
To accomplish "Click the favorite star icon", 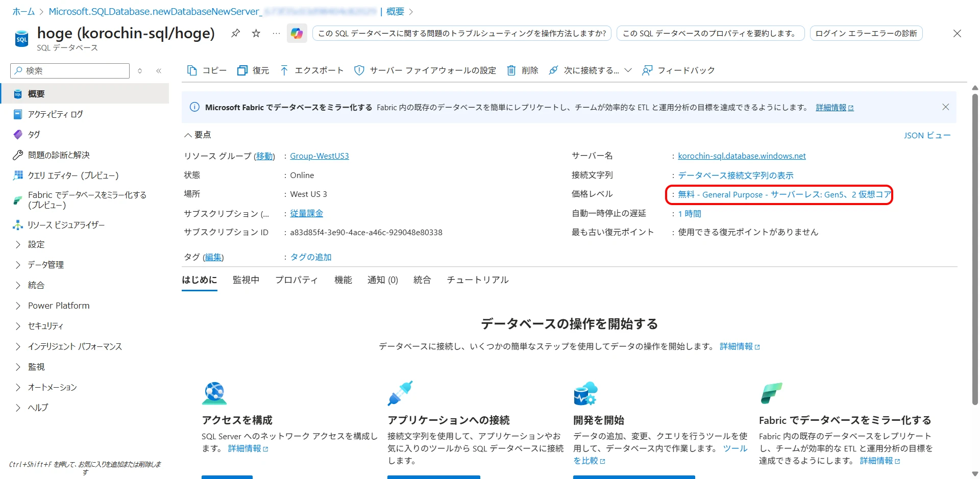I will pyautogui.click(x=256, y=33).
